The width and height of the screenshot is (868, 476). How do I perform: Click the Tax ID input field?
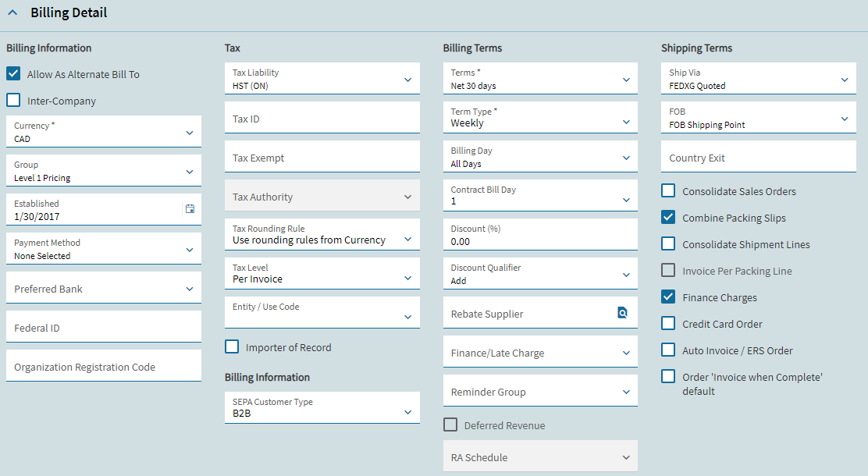[322, 119]
